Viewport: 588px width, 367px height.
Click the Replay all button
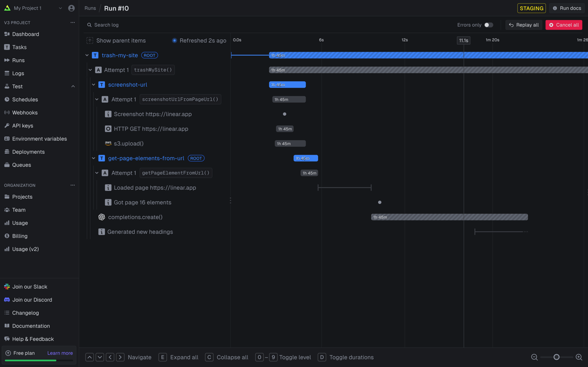pyautogui.click(x=524, y=25)
